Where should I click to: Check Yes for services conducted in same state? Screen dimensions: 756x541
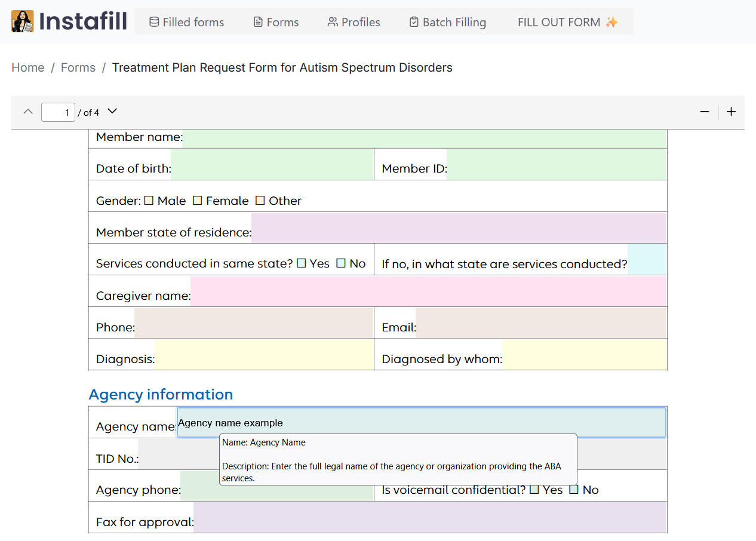[302, 262]
